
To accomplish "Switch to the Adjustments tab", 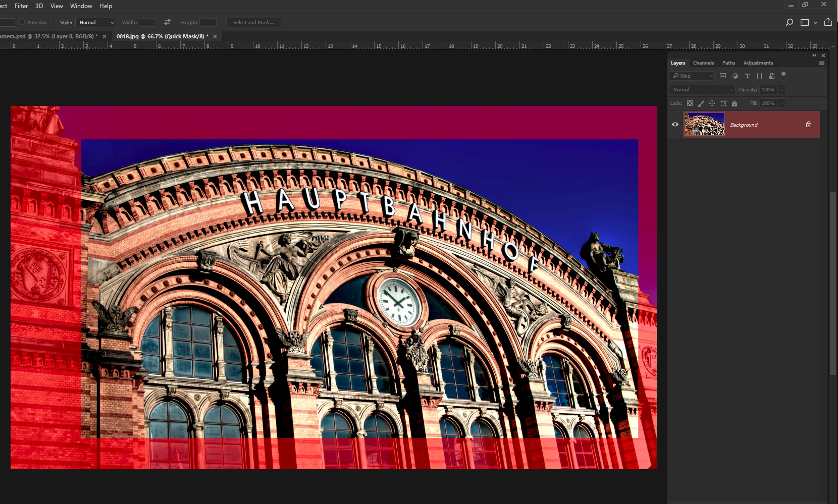I will pos(758,63).
